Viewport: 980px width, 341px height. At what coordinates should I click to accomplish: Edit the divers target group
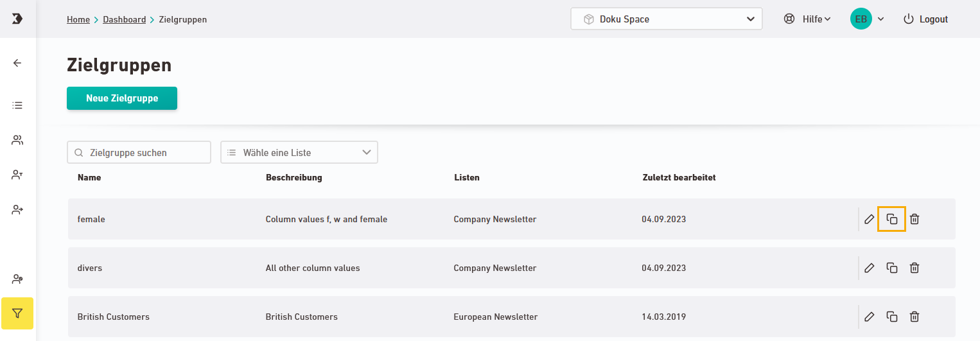[x=869, y=268]
